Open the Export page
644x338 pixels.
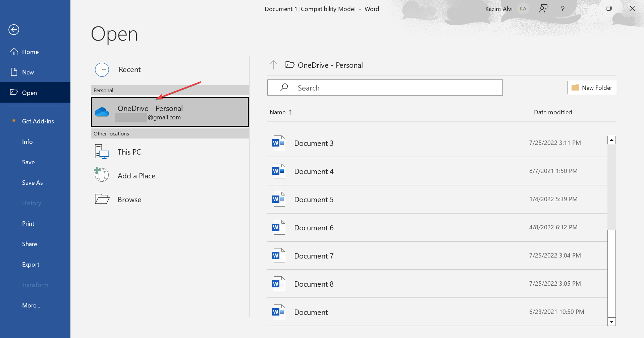pyautogui.click(x=35, y=264)
